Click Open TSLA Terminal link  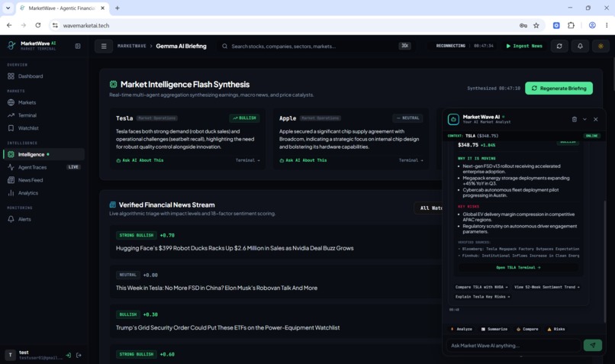pyautogui.click(x=518, y=268)
